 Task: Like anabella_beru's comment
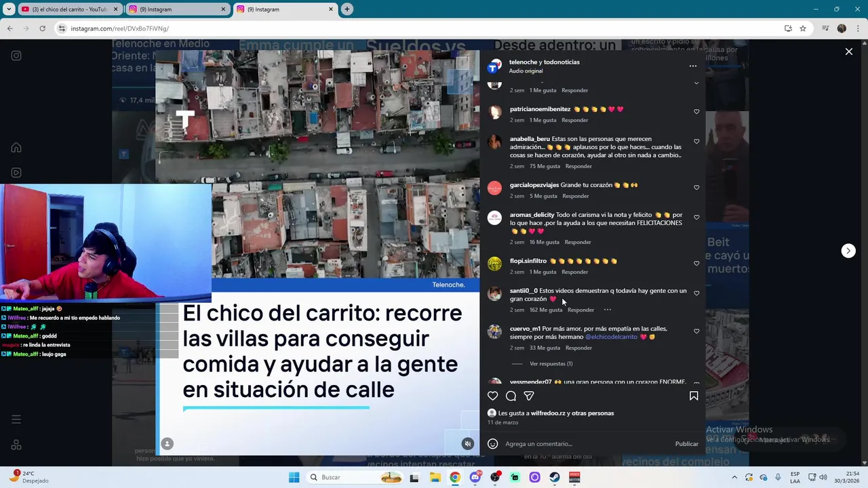point(696,142)
